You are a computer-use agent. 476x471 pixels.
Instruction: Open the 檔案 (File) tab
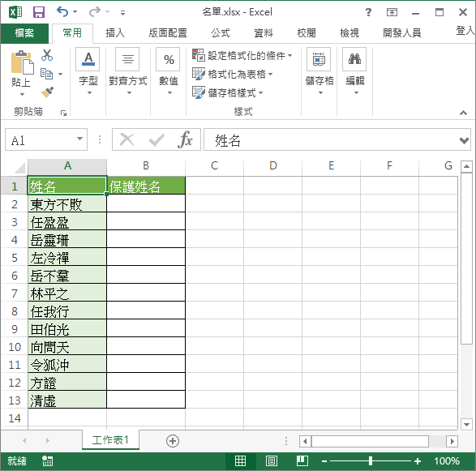(24, 32)
